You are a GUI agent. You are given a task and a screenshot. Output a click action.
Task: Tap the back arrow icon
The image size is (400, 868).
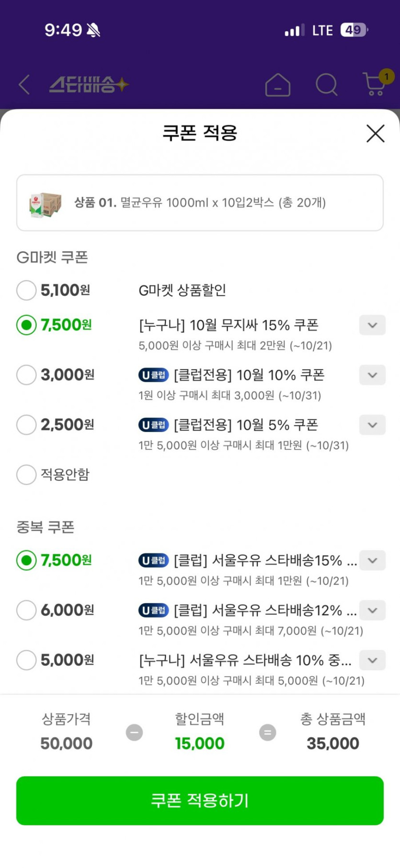[x=24, y=85]
